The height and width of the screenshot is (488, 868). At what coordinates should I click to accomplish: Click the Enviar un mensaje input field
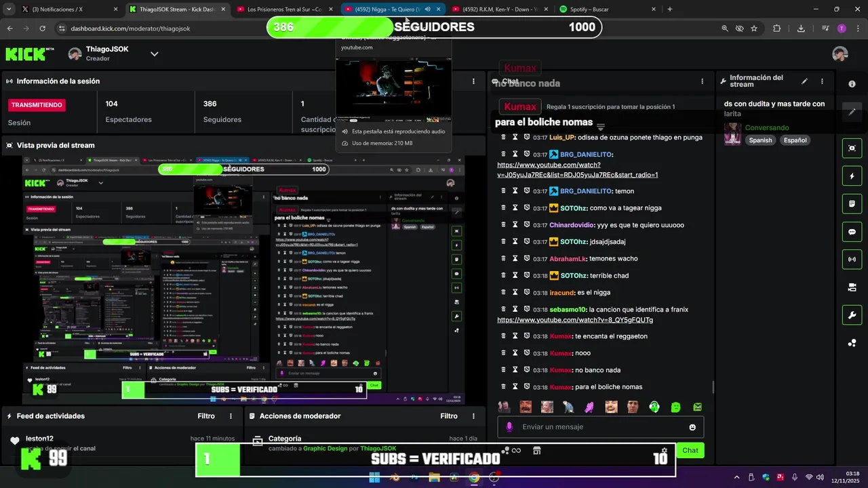pos(601,427)
